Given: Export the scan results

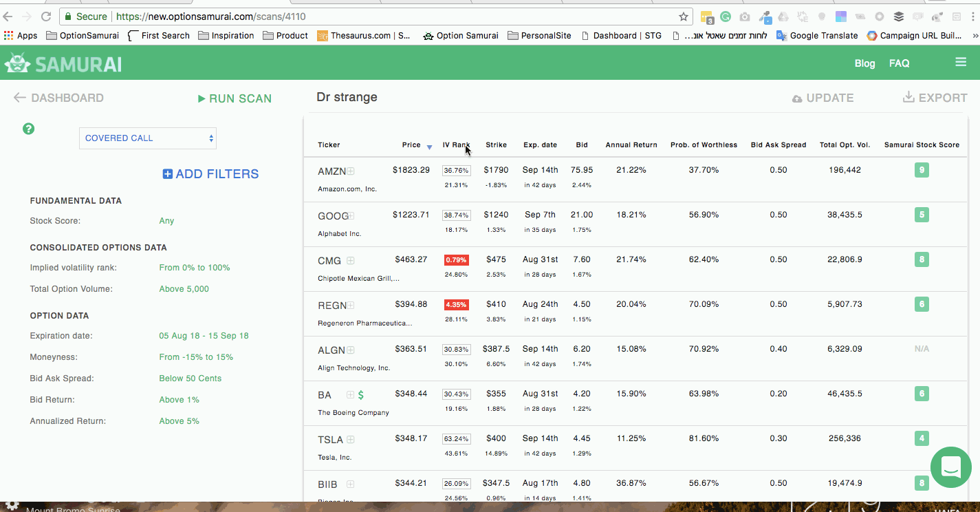Looking at the screenshot, I should coord(935,98).
